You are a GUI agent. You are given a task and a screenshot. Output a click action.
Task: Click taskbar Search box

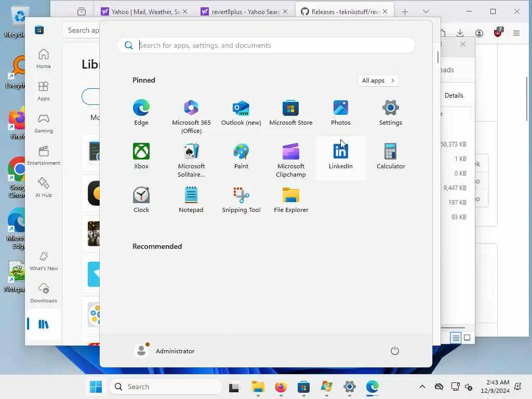click(x=166, y=387)
